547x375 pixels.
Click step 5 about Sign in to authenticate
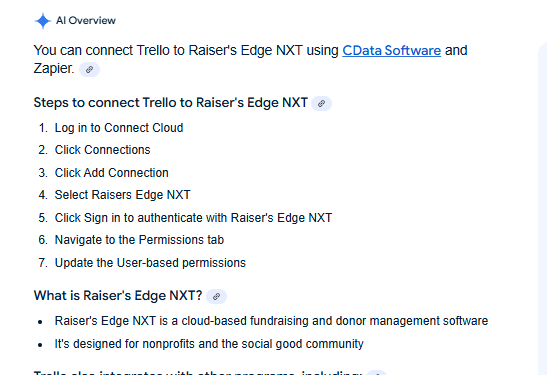coord(193,218)
